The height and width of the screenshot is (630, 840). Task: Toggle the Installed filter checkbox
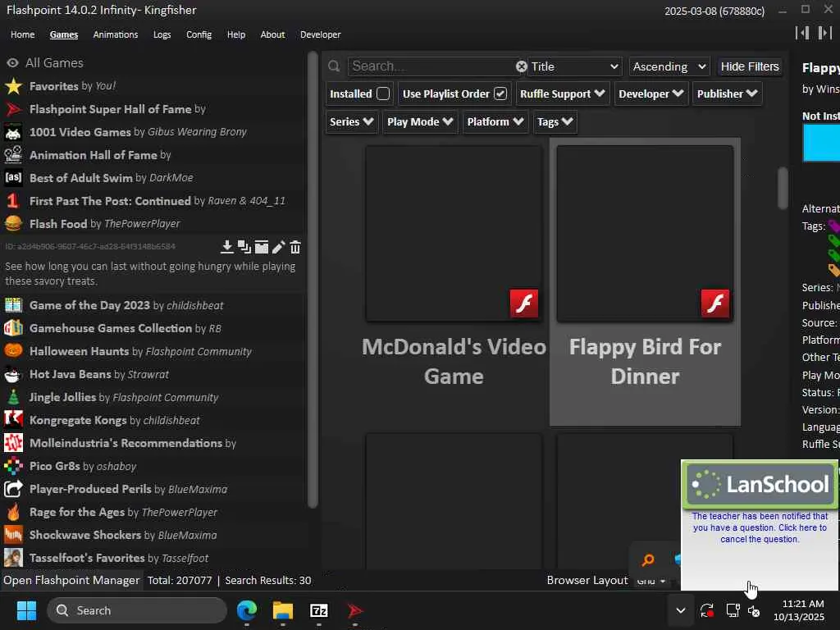pyautogui.click(x=383, y=94)
